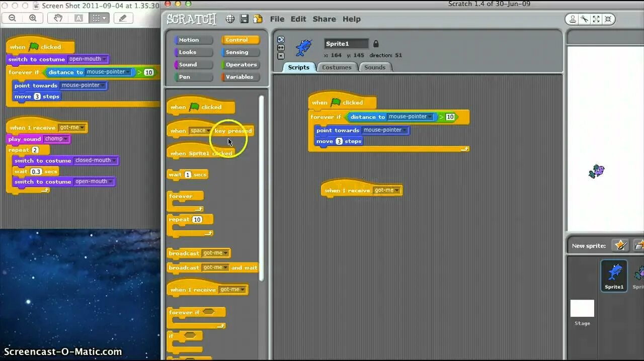Image resolution: width=644 pixels, height=361 pixels.
Task: Open got-me dropdown on palette when I receive block
Action: (x=243, y=290)
